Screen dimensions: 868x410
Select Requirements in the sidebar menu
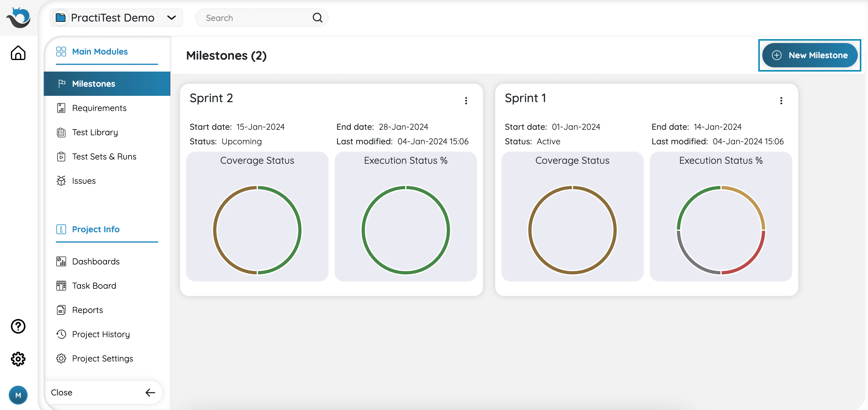click(x=99, y=108)
